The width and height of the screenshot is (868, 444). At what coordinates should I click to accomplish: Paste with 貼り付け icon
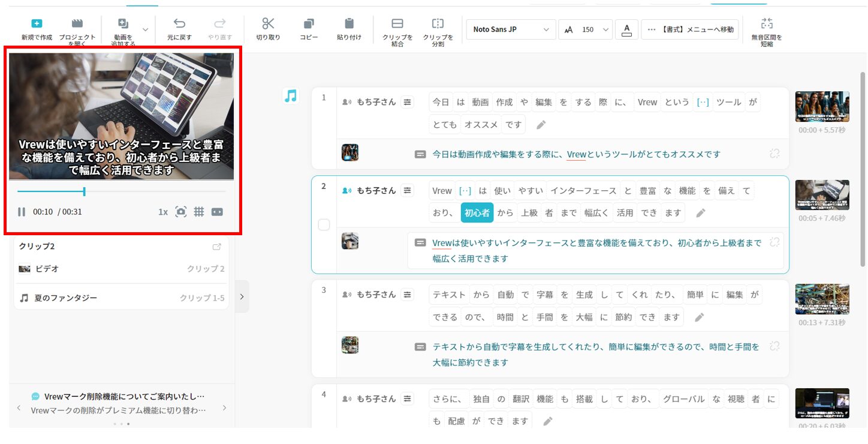(349, 24)
